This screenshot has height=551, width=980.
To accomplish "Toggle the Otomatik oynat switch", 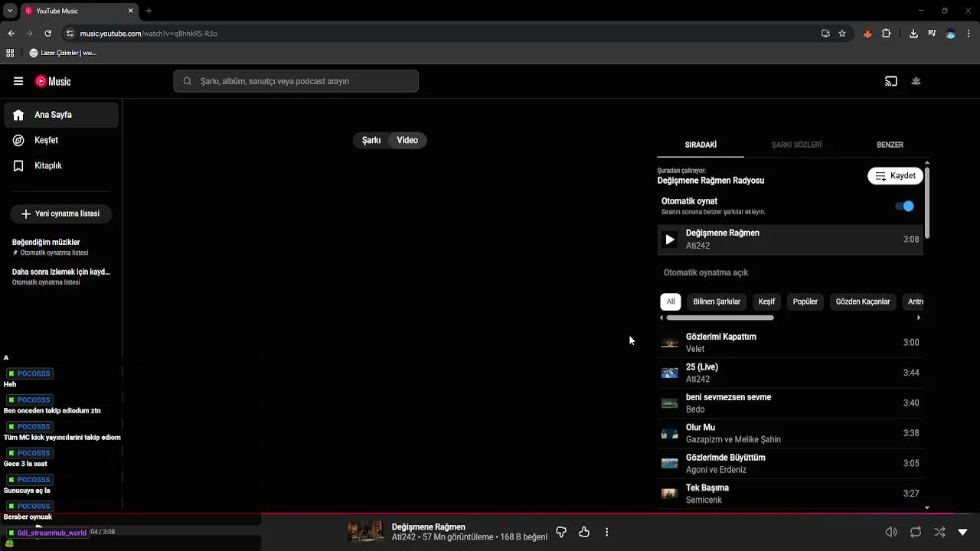I will tap(904, 206).
